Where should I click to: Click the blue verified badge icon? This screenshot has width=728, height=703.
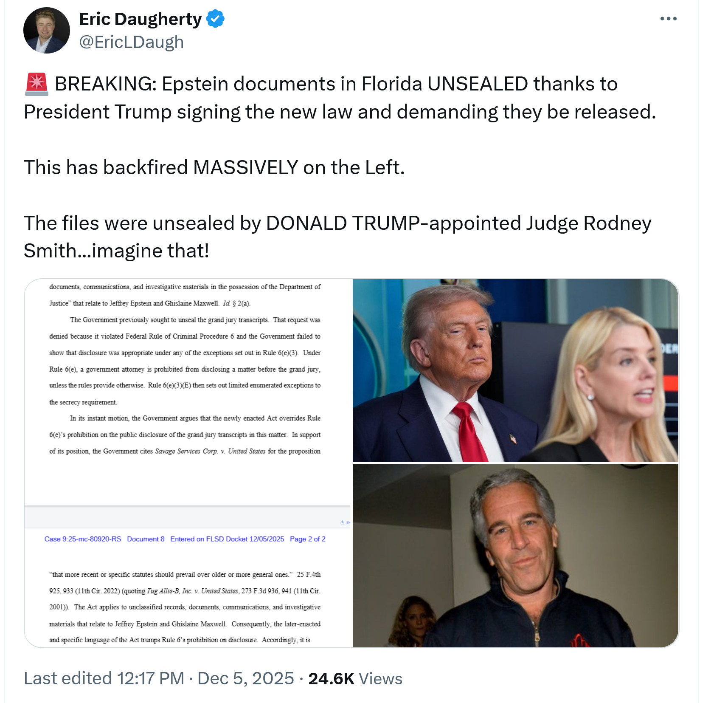[215, 19]
